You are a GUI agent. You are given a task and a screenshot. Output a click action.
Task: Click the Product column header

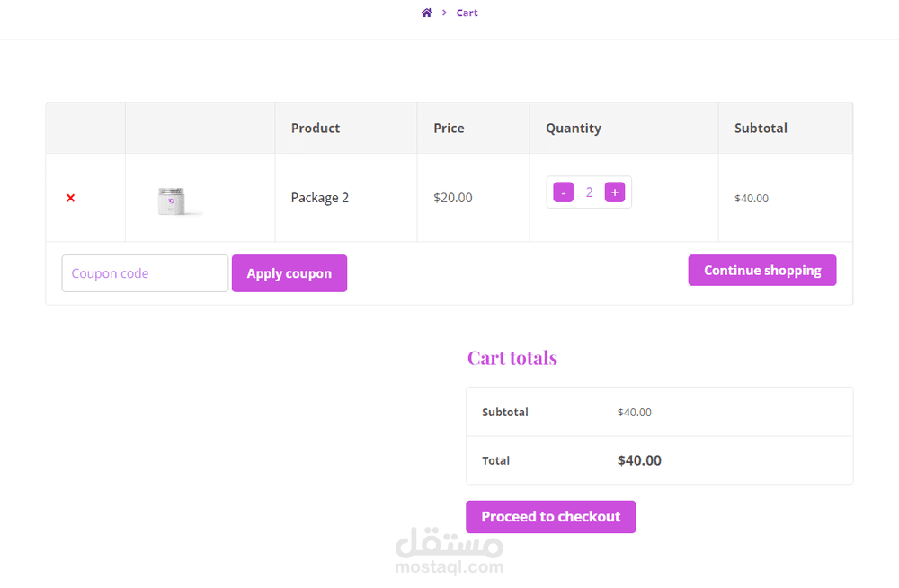coord(315,128)
